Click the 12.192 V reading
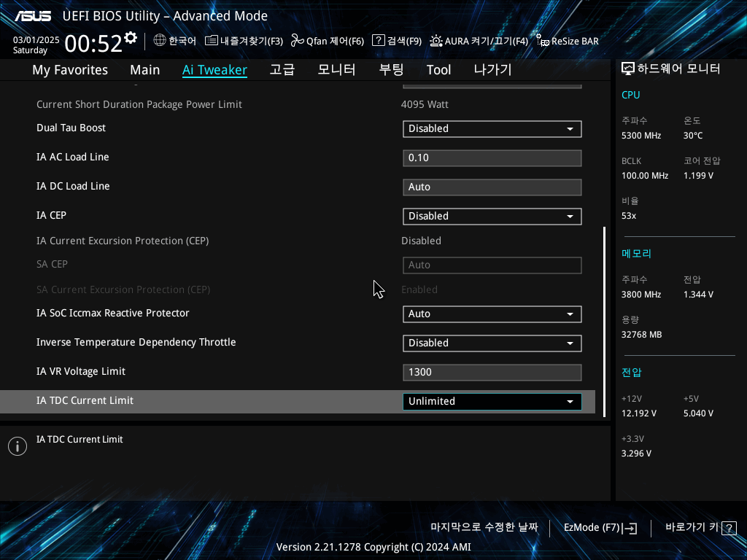The image size is (747, 560). 638,413
